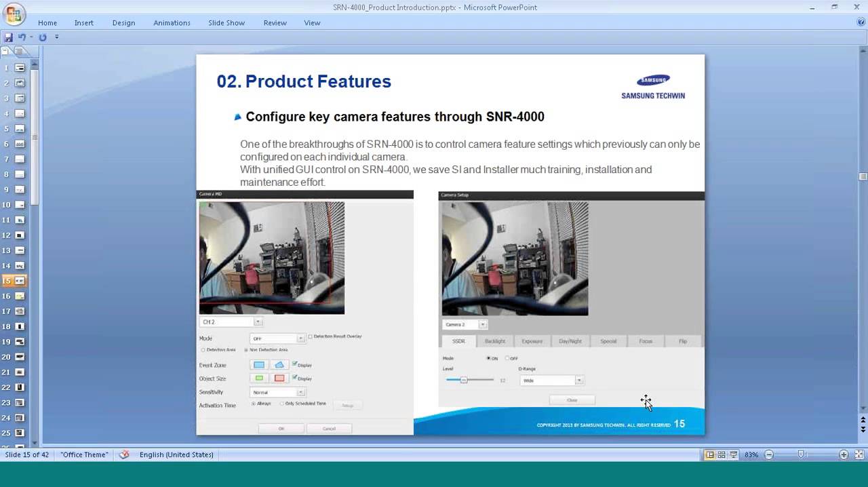The height and width of the screenshot is (487, 868).
Task: Open the Slide Show ribbon tab
Action: coord(226,22)
